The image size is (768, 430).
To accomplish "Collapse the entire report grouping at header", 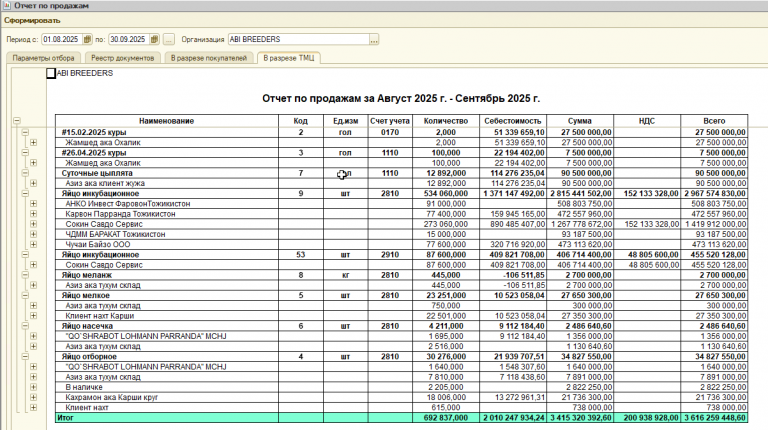I will click(17, 120).
